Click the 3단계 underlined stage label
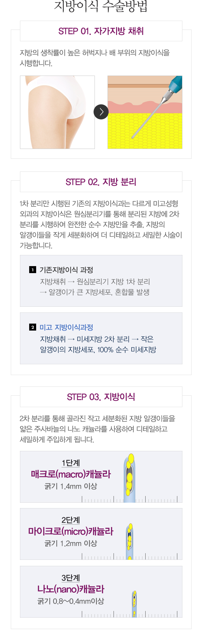The width and height of the screenshot is (203, 644). (71, 578)
